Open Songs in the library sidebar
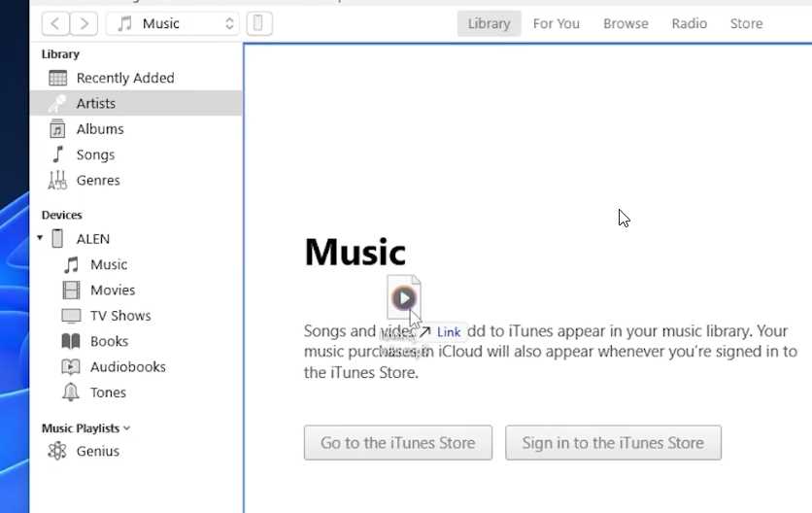Image resolution: width=812 pixels, height=513 pixels. point(95,154)
